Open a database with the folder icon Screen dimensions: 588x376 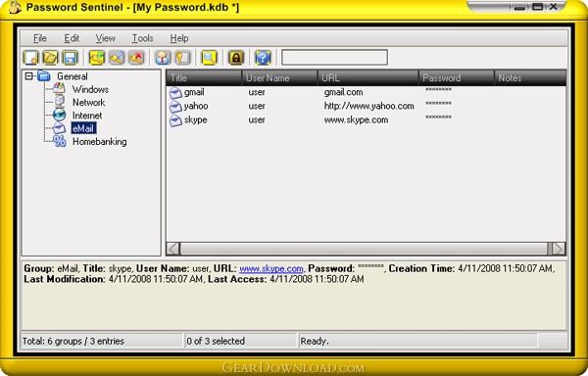point(51,58)
